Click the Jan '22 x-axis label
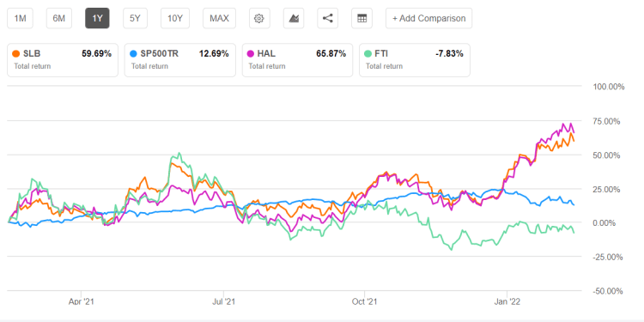Screen dimensions: 644x322 pos(507,302)
